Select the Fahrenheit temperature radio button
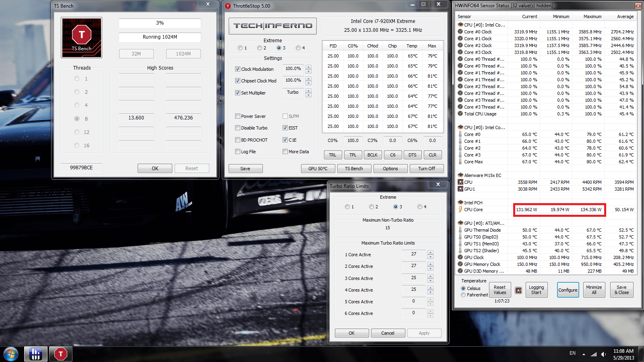This screenshot has width=644, height=362. [463, 295]
